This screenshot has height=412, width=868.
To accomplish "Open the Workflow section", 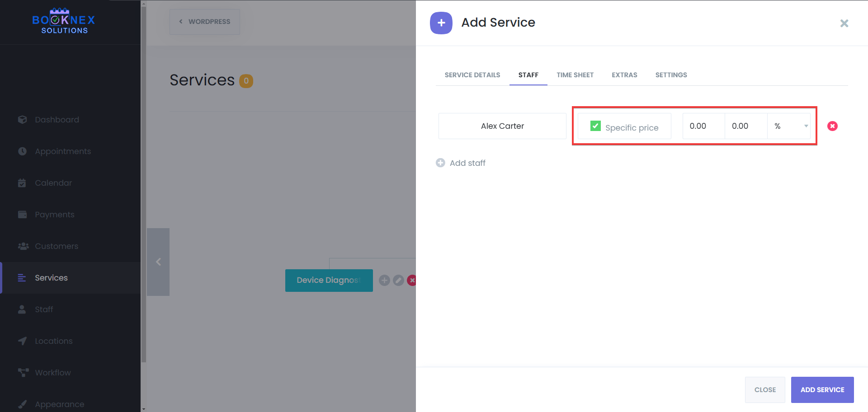I will [53, 373].
